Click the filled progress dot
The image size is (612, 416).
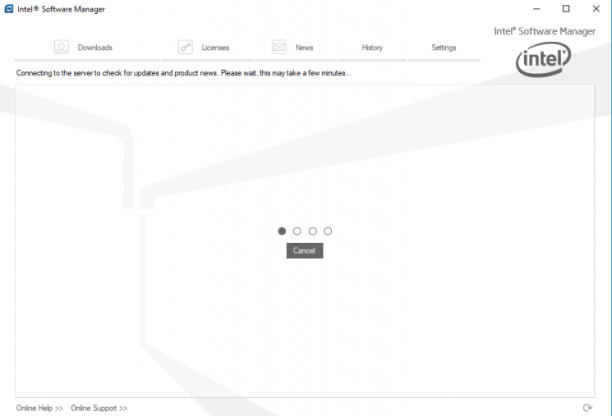(282, 231)
